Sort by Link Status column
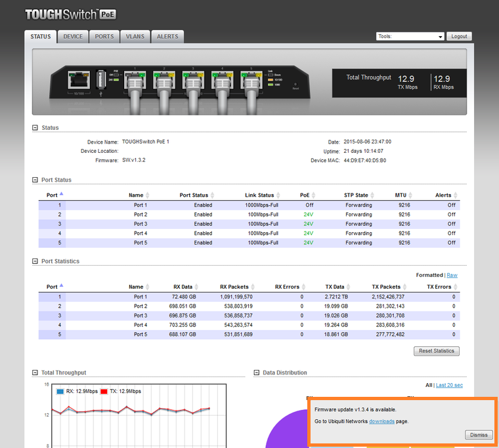 click(x=262, y=195)
